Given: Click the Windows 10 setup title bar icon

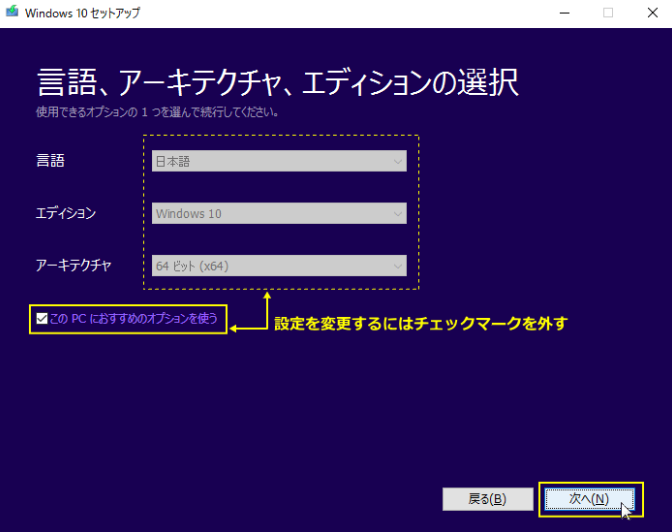Looking at the screenshot, I should 12,12.
